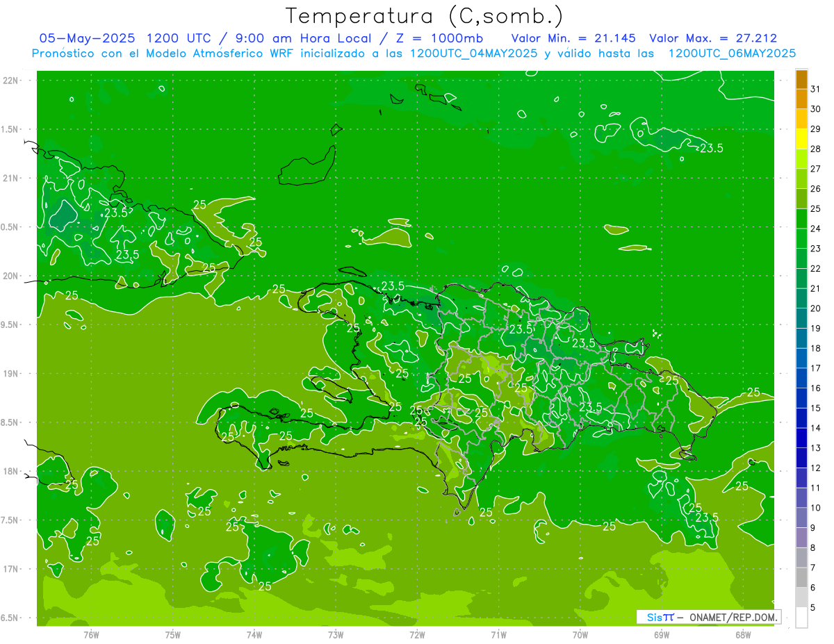Pick the dark blue swatch between 12 and 13
The image size is (834, 644).
(801, 458)
